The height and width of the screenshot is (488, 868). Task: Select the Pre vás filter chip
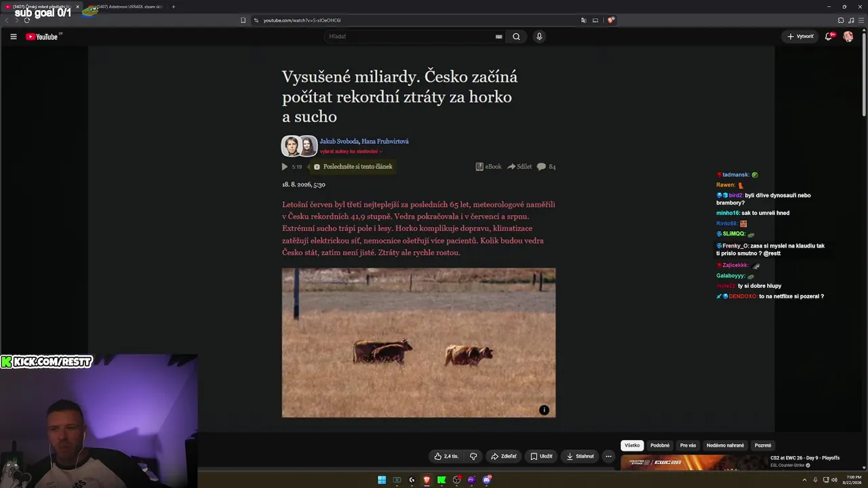(688, 445)
